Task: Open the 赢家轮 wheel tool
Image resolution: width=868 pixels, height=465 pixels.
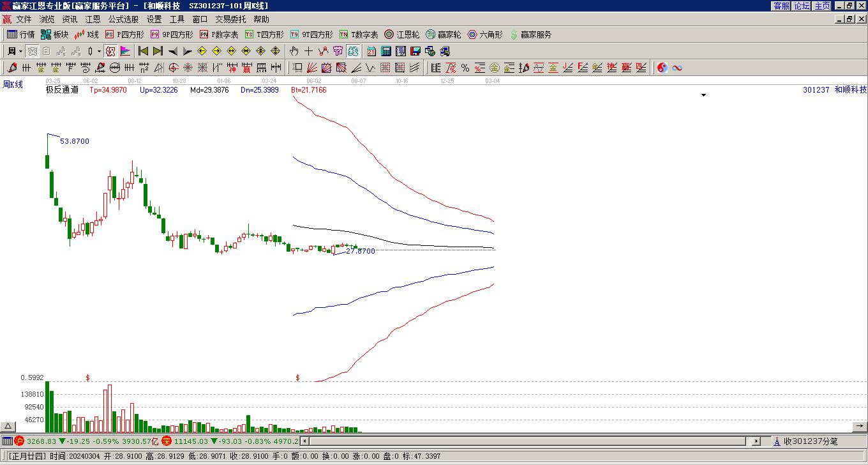Action: [444, 34]
